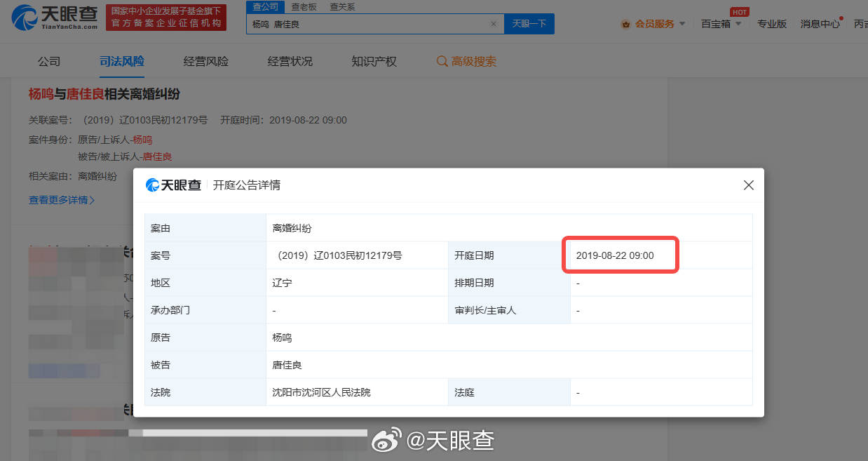Click the 天眼查 logo inside the dialog header
Viewport: 868px width, 461px height.
[173, 185]
